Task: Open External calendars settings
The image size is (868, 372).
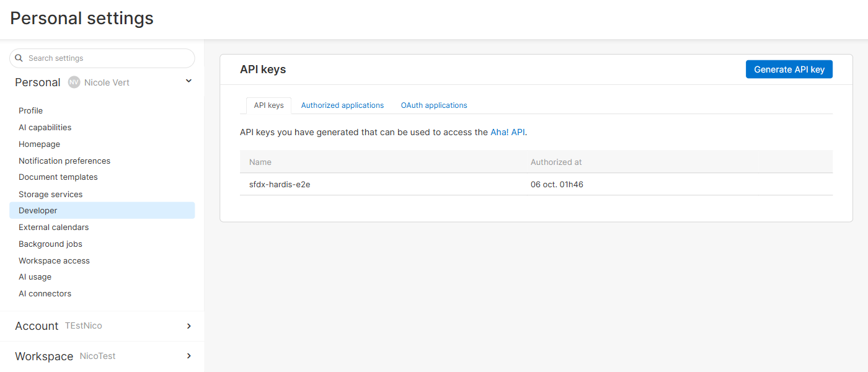Action: [x=53, y=227]
